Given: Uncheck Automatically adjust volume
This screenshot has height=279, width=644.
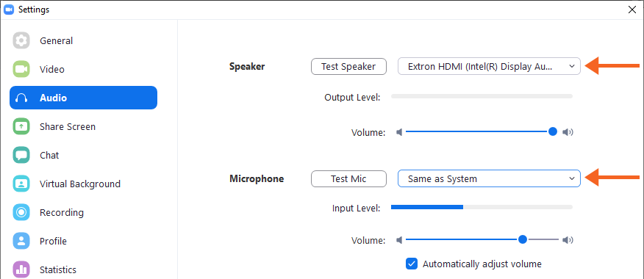Looking at the screenshot, I should click(x=412, y=264).
